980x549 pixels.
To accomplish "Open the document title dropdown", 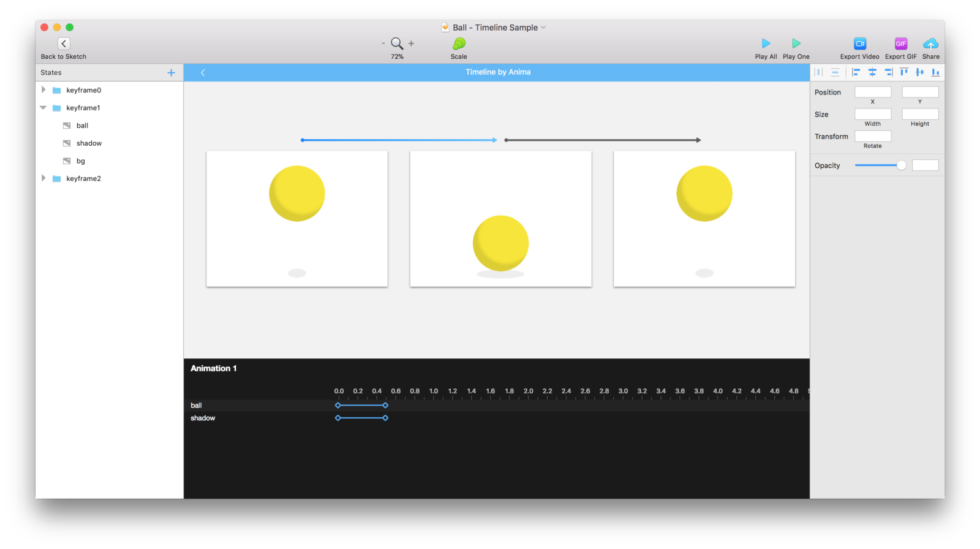I will click(543, 28).
